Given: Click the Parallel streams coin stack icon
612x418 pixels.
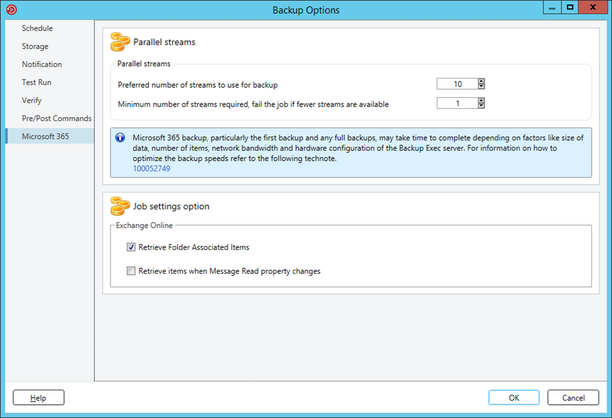Looking at the screenshot, I should [x=120, y=42].
